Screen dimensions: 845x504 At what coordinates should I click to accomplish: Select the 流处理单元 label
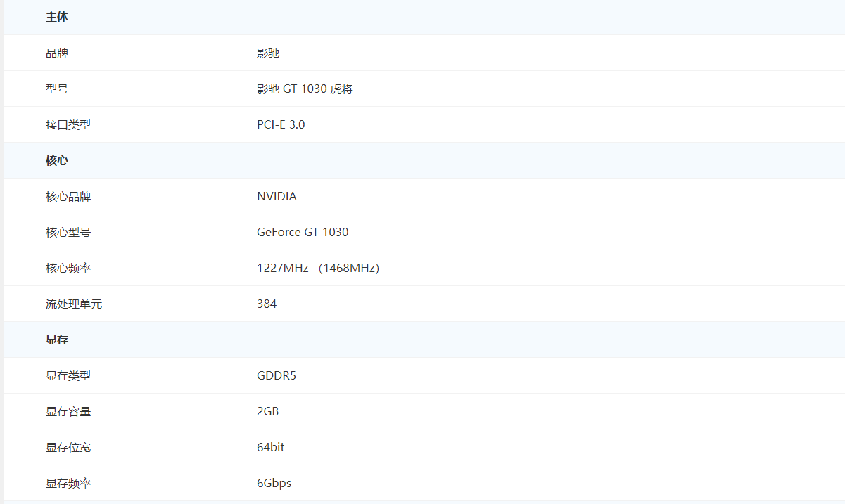coord(74,304)
